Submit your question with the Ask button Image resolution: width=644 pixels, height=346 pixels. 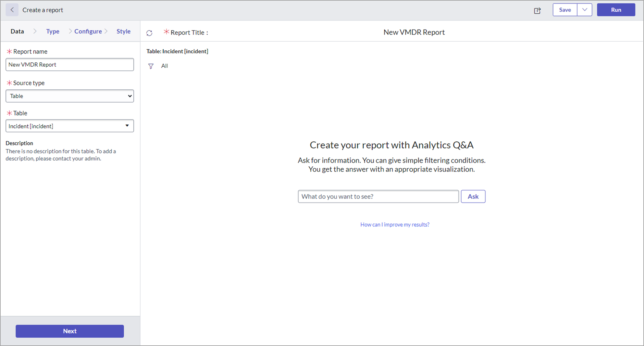click(473, 196)
